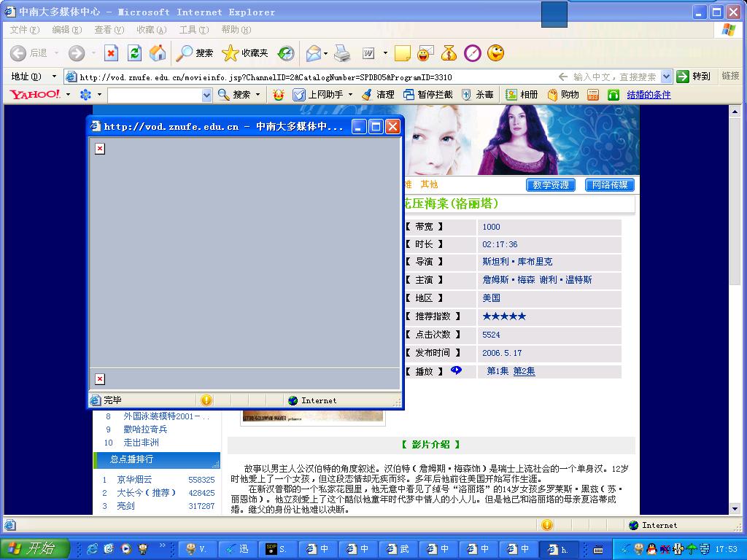Image resolution: width=747 pixels, height=560 pixels.
Task: Play episode 第1集 link
Action: click(498, 371)
